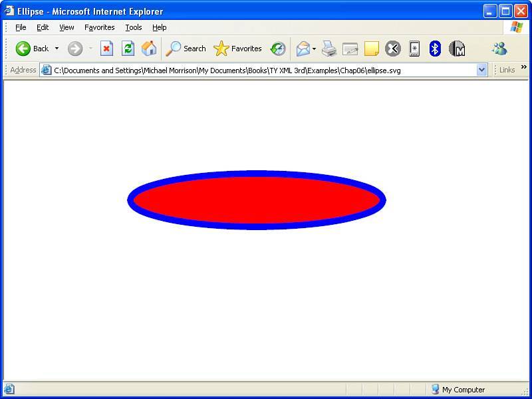Screen dimensions: 532x399
Task: Click the yellow sticky note icon
Action: pos(372,49)
